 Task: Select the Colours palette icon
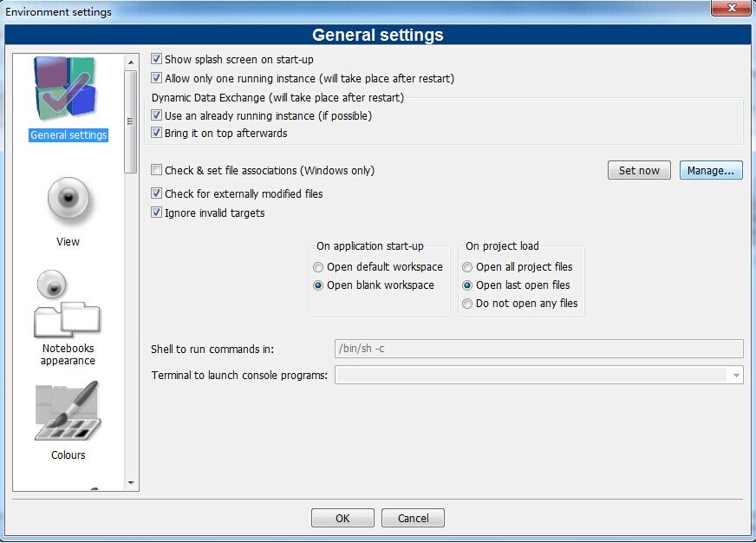pyautogui.click(x=68, y=411)
